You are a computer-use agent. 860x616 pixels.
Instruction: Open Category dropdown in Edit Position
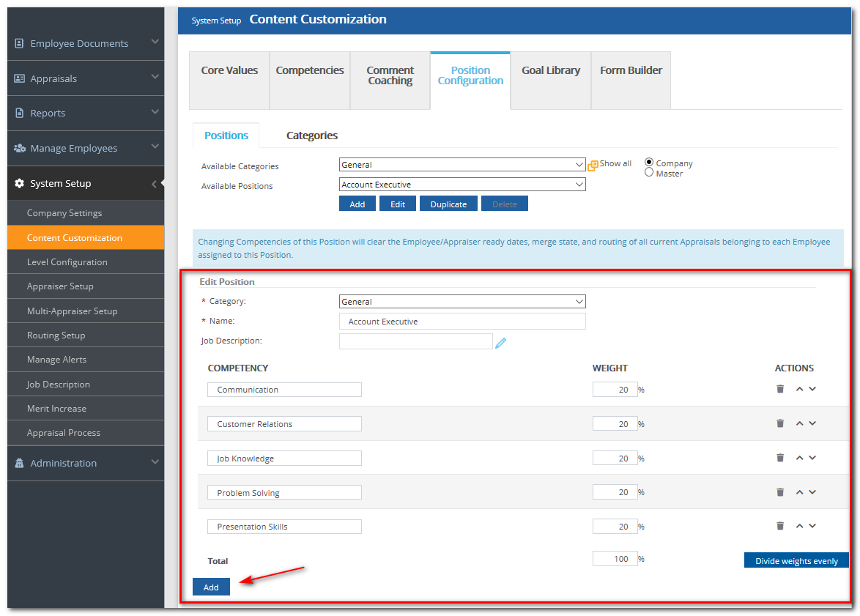click(462, 302)
